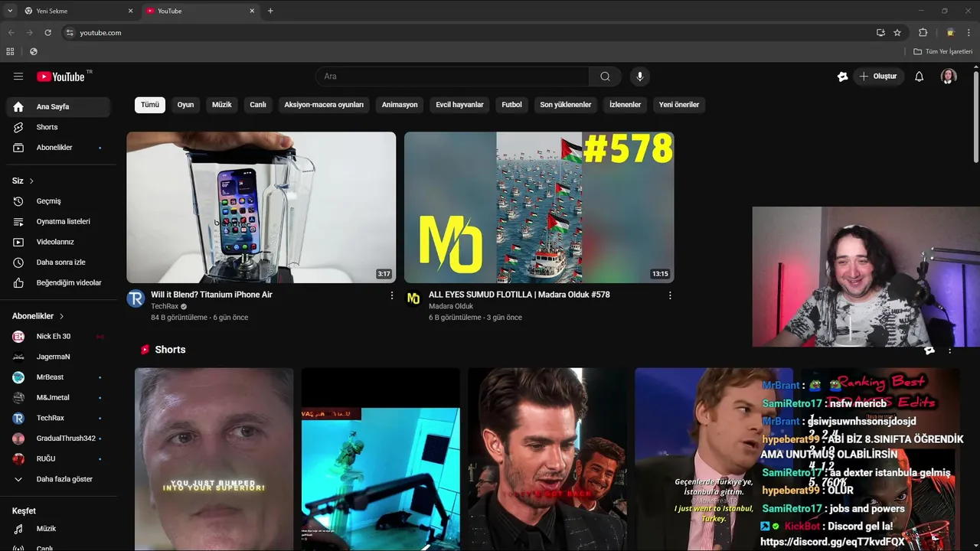Open Daha sonra izle list
This screenshot has height=551, width=980.
(x=58, y=262)
